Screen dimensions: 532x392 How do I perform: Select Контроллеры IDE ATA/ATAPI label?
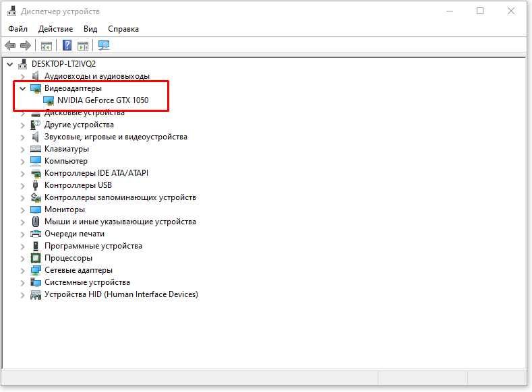point(96,173)
